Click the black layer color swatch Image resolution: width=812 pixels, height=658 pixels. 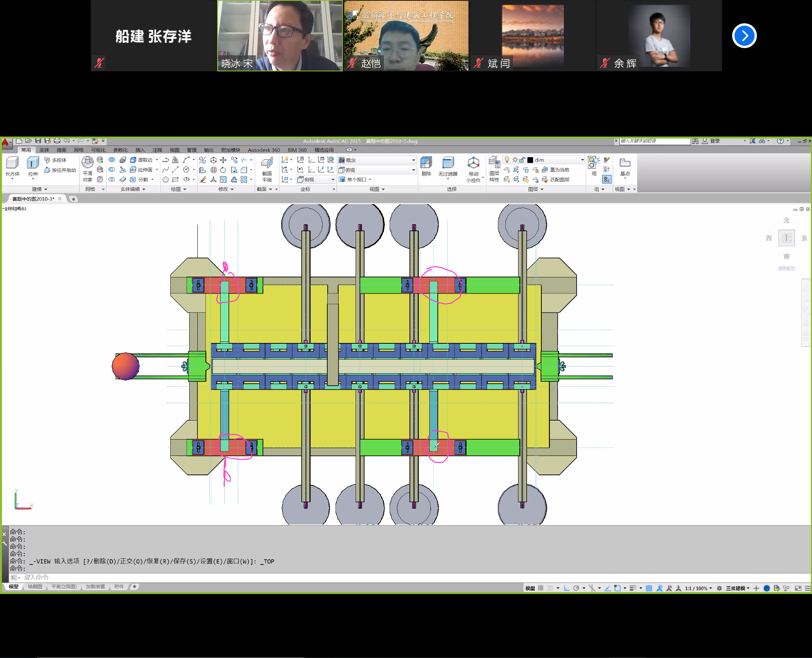point(530,160)
